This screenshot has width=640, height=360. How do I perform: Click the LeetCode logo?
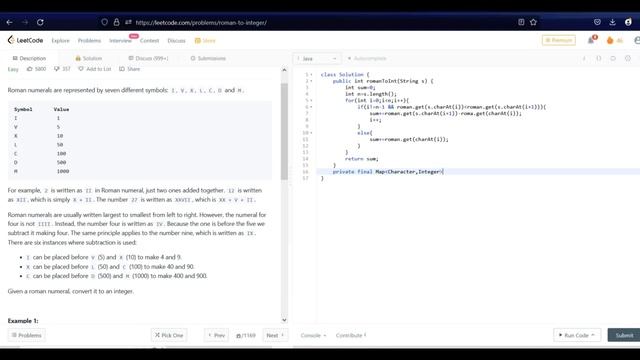25,40
